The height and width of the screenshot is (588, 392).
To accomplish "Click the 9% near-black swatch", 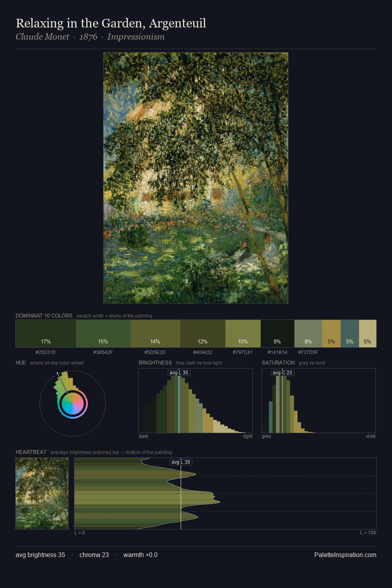I will coord(278,334).
